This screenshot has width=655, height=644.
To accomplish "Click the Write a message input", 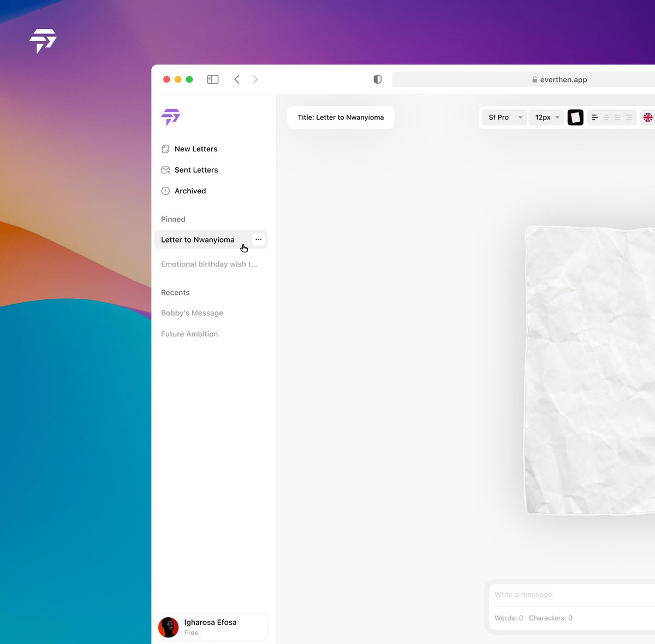I will click(573, 594).
